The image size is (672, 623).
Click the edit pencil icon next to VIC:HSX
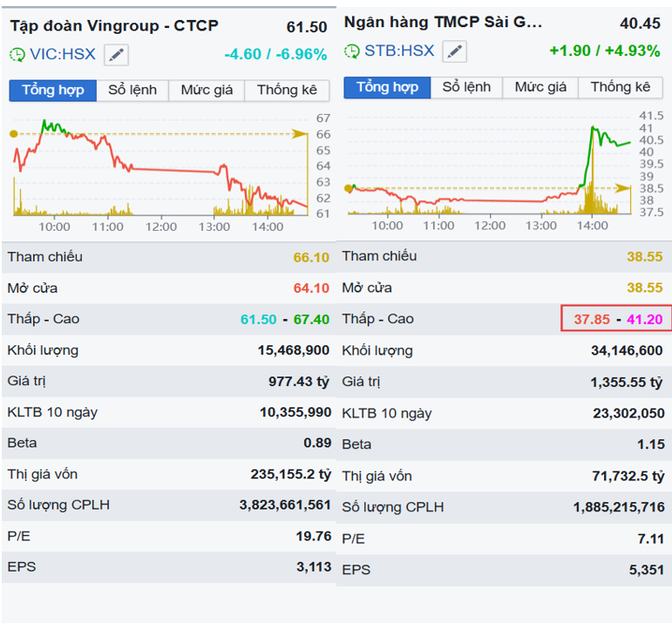(116, 55)
